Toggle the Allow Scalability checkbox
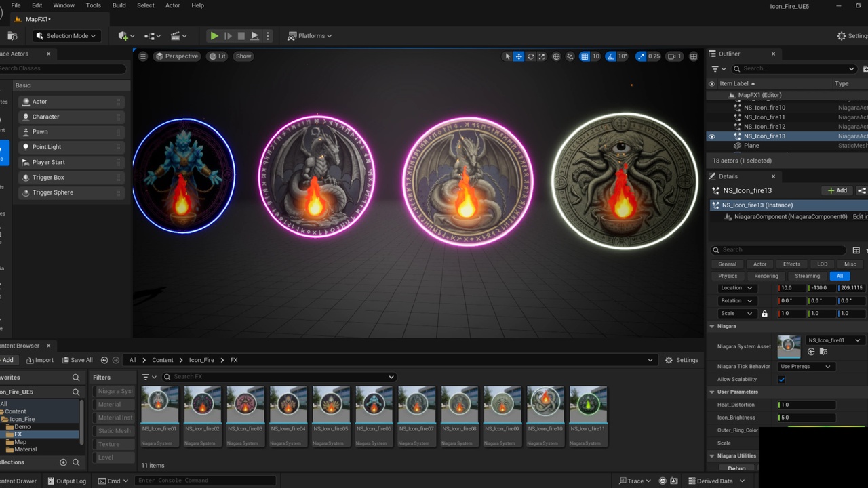The width and height of the screenshot is (868, 488). [782, 380]
